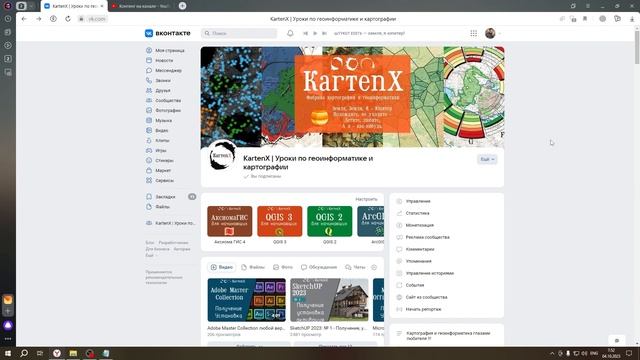Viewport: 640px width, 360px height.
Task: Open Управление историями
Action: click(425, 273)
